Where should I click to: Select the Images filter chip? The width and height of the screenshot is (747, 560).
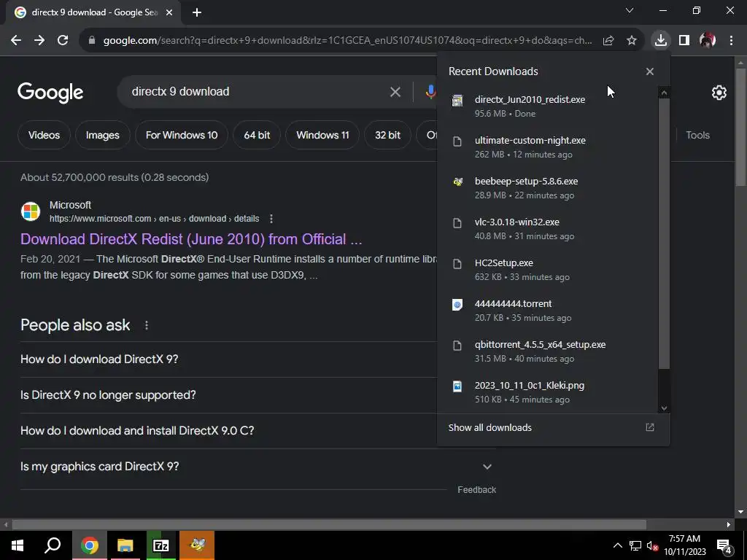tap(102, 135)
